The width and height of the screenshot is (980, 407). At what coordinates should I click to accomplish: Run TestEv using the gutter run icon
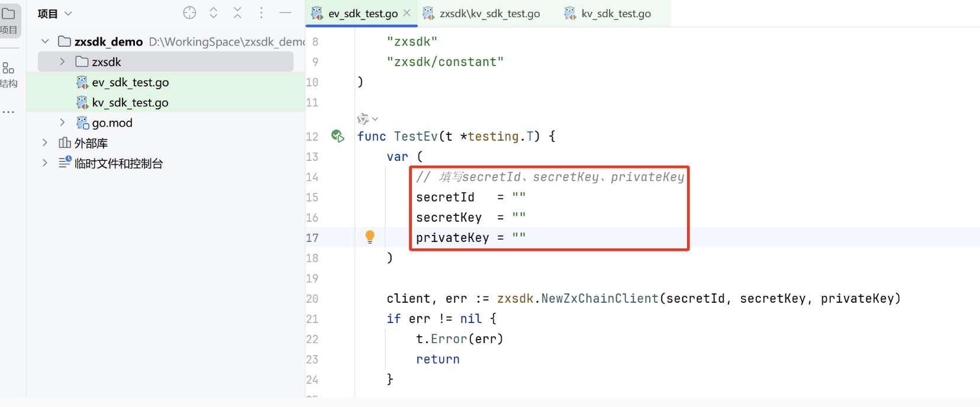coord(338,136)
